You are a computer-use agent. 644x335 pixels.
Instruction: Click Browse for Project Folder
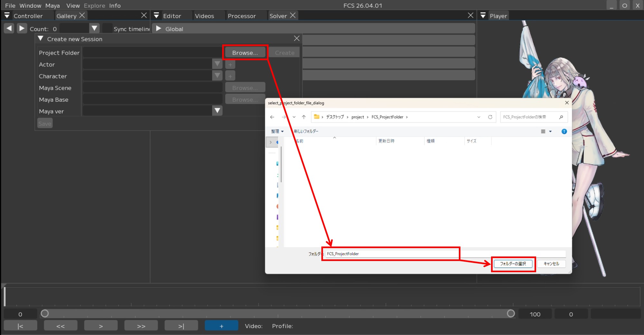(245, 52)
